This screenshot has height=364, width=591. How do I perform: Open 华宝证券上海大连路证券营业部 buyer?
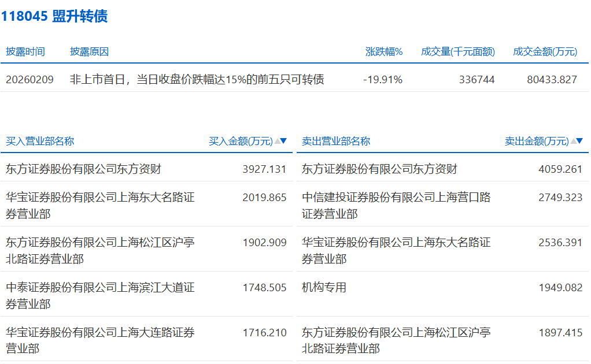(x=100, y=340)
